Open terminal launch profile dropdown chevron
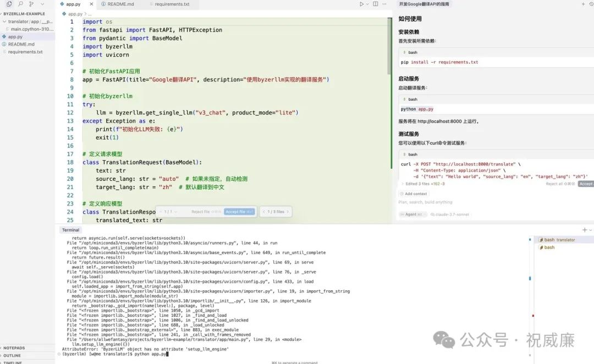Screen dimensions: 594x364 591,230
